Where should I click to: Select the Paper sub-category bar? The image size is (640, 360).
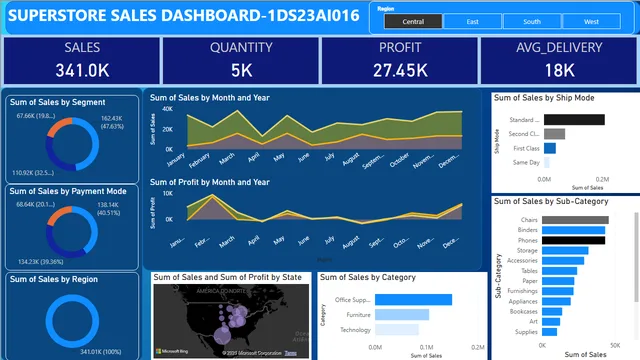558,281
